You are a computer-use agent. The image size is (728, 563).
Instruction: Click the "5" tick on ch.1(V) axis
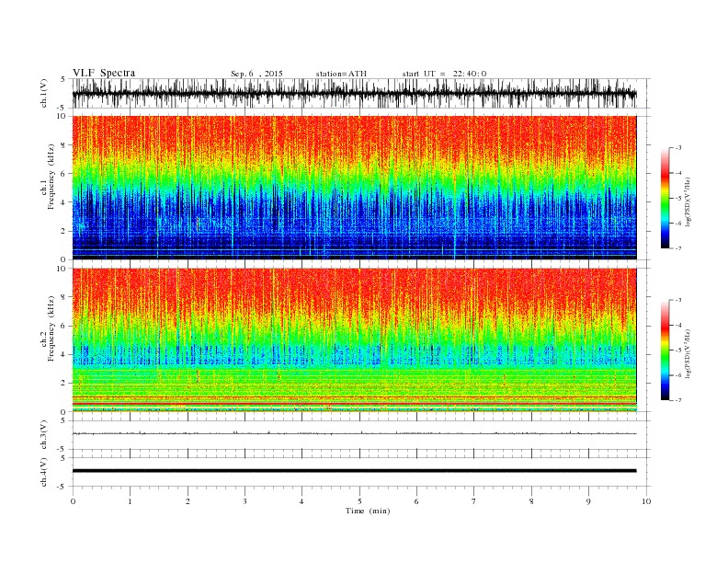63,79
